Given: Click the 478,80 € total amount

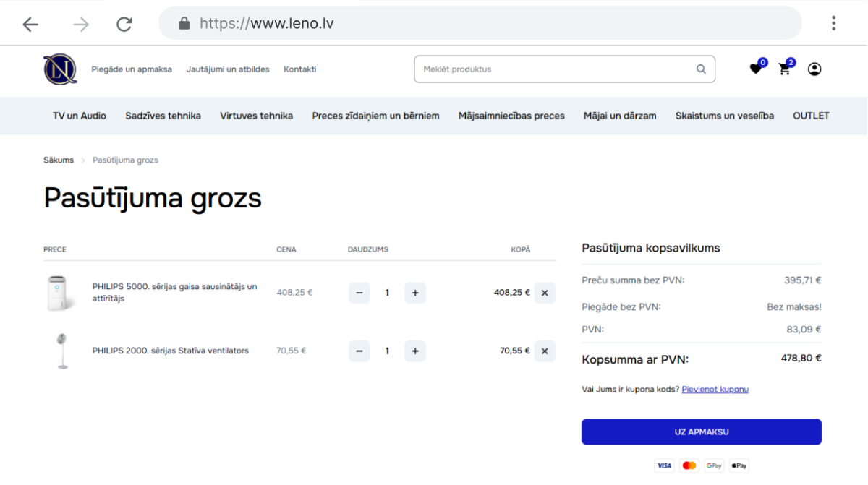Looking at the screenshot, I should (801, 358).
